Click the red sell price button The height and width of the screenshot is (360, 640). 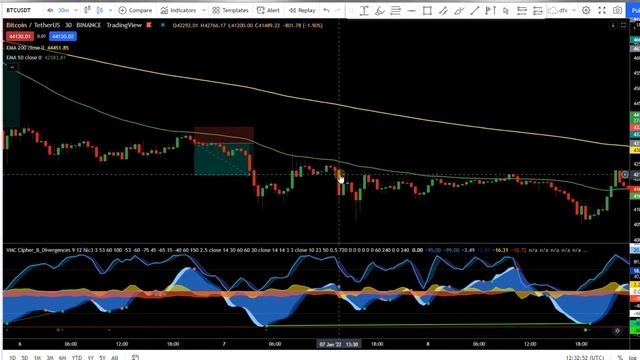pyautogui.click(x=20, y=36)
